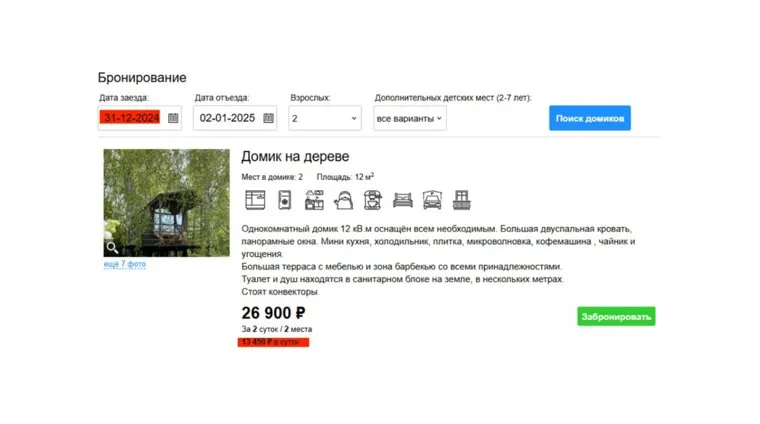Viewport: 760px width, 424px height.
Task: Click the check-out date field 02-01-2025
Action: click(227, 118)
